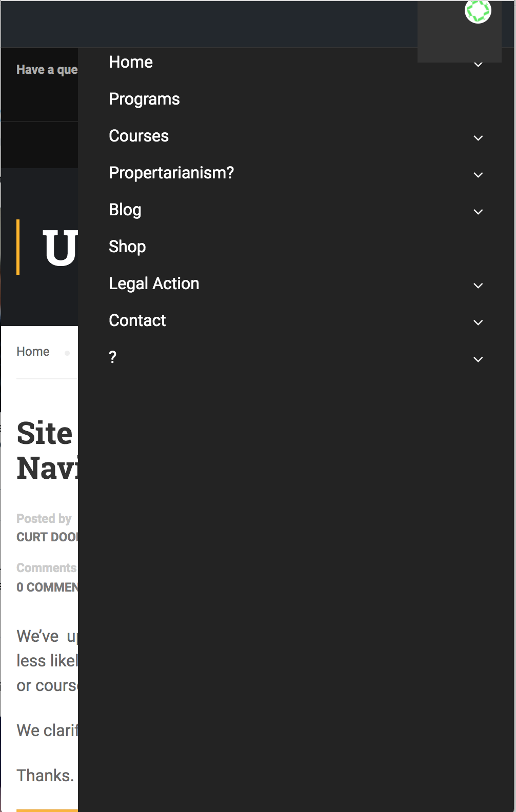
Task: Expand the Contact submenu chevron
Action: [478, 322]
